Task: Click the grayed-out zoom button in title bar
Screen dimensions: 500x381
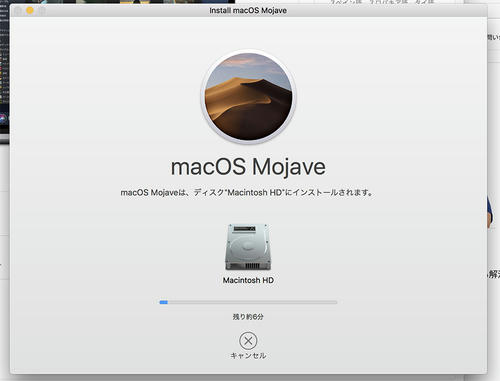Action: click(x=42, y=11)
